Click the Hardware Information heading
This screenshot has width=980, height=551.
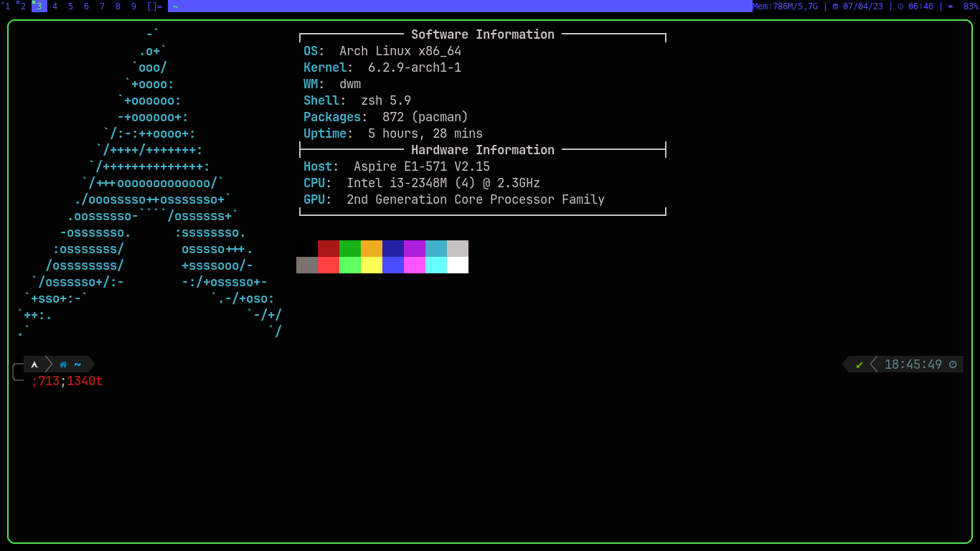click(x=483, y=150)
